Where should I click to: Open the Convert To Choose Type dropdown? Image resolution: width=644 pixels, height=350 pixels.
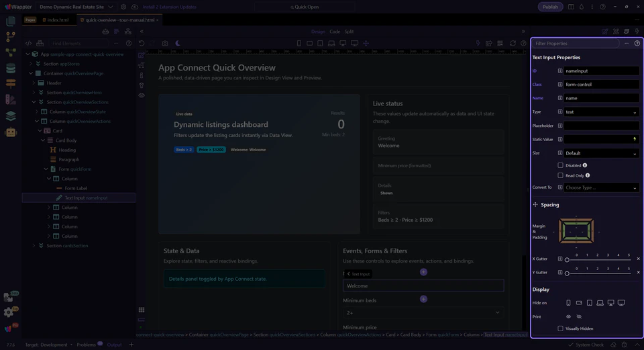click(601, 187)
